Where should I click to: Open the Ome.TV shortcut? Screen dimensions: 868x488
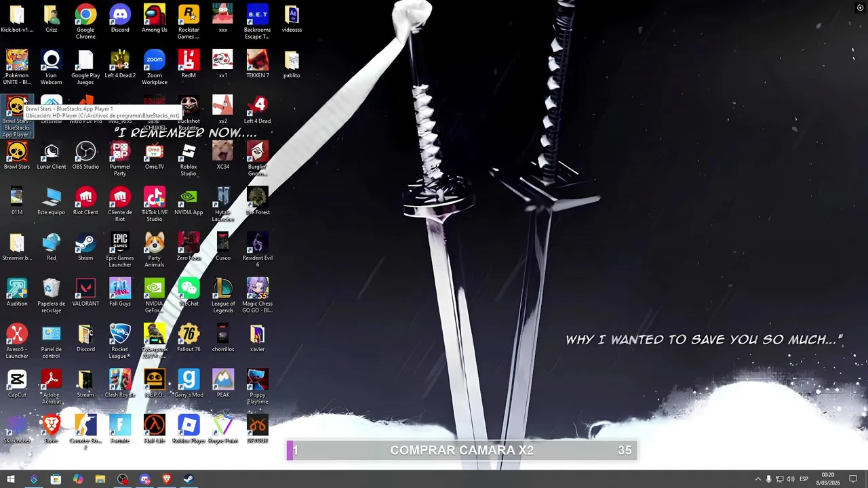pos(155,155)
